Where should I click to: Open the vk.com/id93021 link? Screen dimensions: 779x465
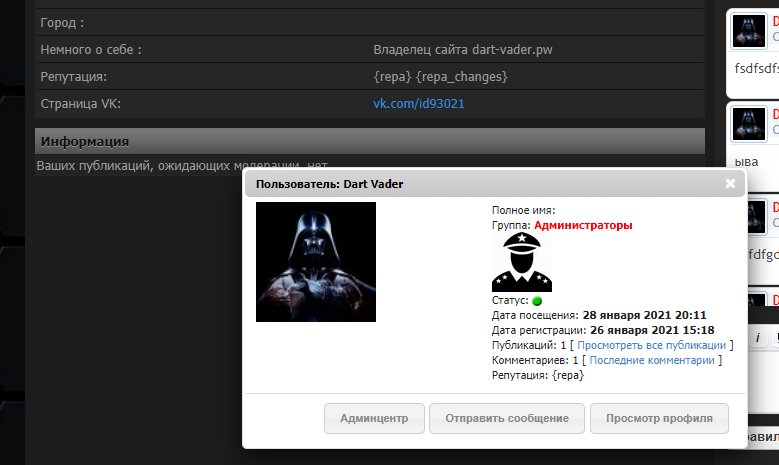coord(419,104)
